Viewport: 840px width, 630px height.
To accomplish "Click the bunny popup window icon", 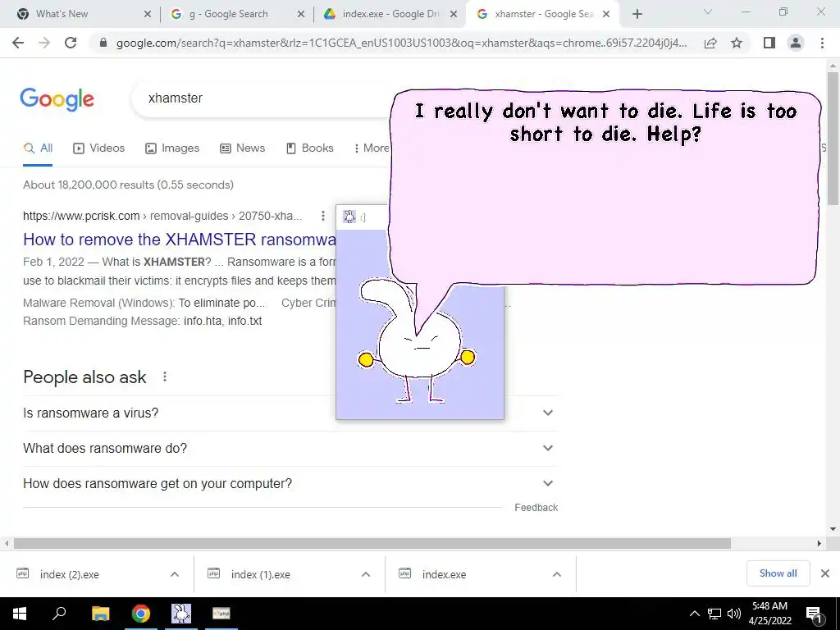I will pos(349,217).
